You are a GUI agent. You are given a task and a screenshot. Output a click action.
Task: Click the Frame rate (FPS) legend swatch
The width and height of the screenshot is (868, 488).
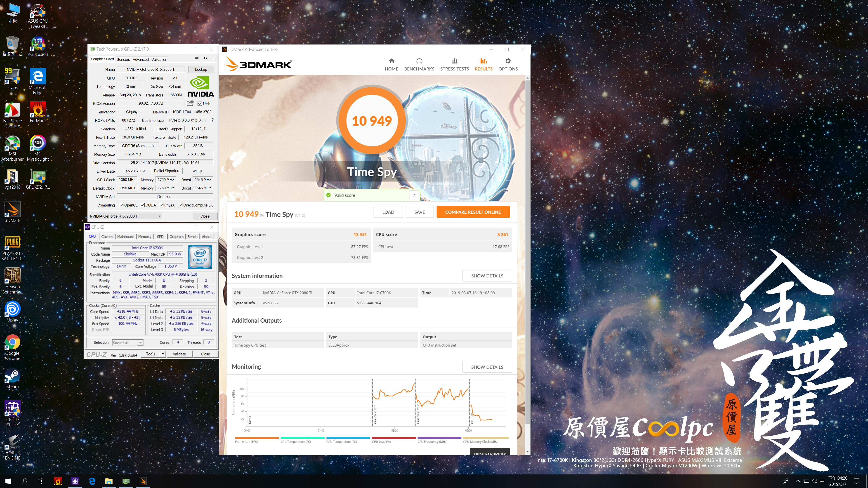point(257,438)
